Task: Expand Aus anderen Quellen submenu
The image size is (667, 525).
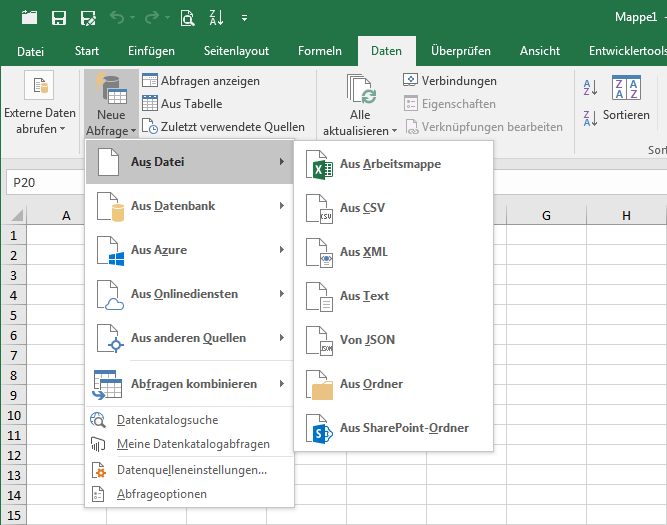Action: pos(190,338)
